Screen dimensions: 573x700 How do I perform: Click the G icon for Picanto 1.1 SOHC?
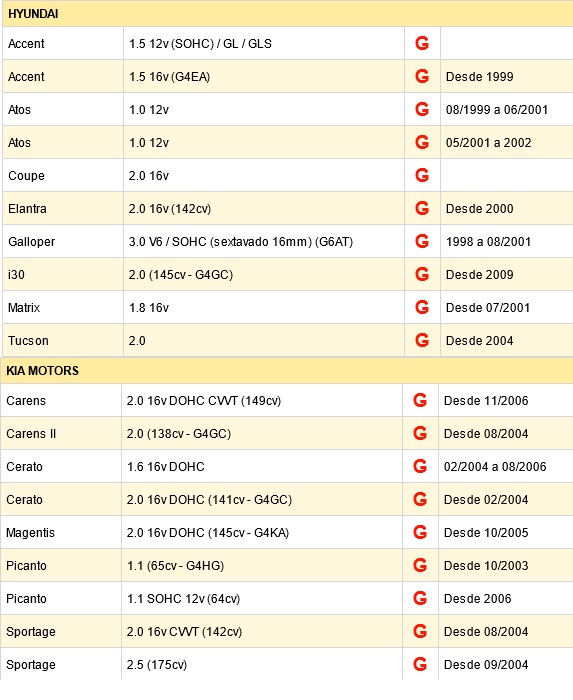pyautogui.click(x=420, y=599)
